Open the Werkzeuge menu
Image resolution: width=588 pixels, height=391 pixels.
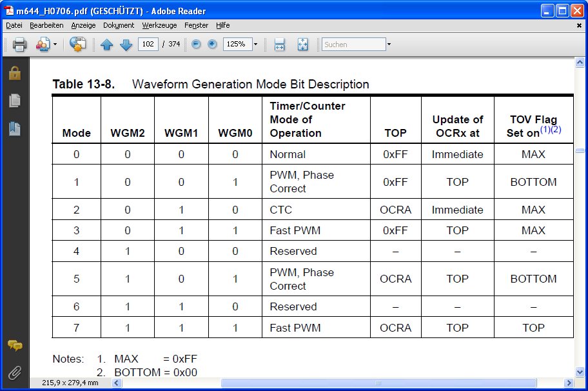[159, 25]
